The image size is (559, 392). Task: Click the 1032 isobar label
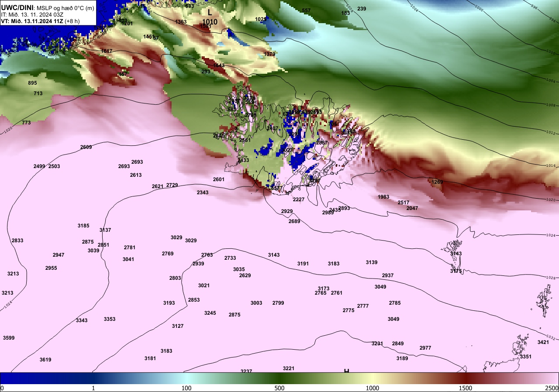[551, 337]
